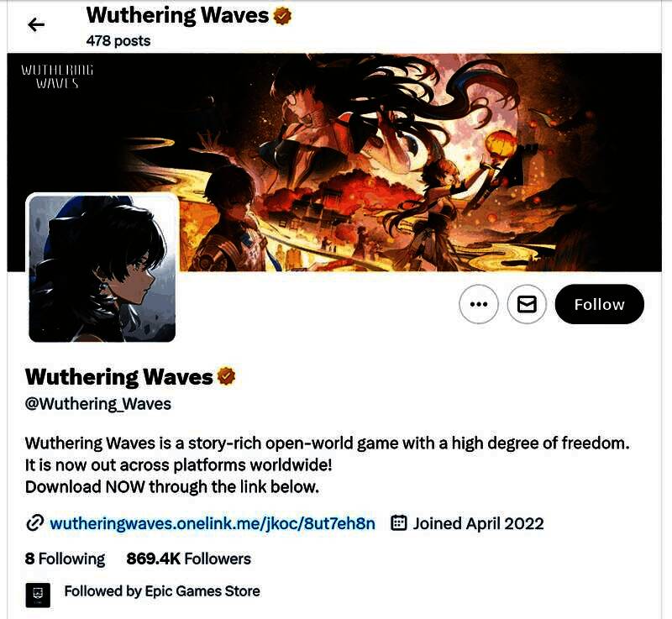This screenshot has height=619, width=672.
Task: Click the calendar icon beside Joined date
Action: 398,523
